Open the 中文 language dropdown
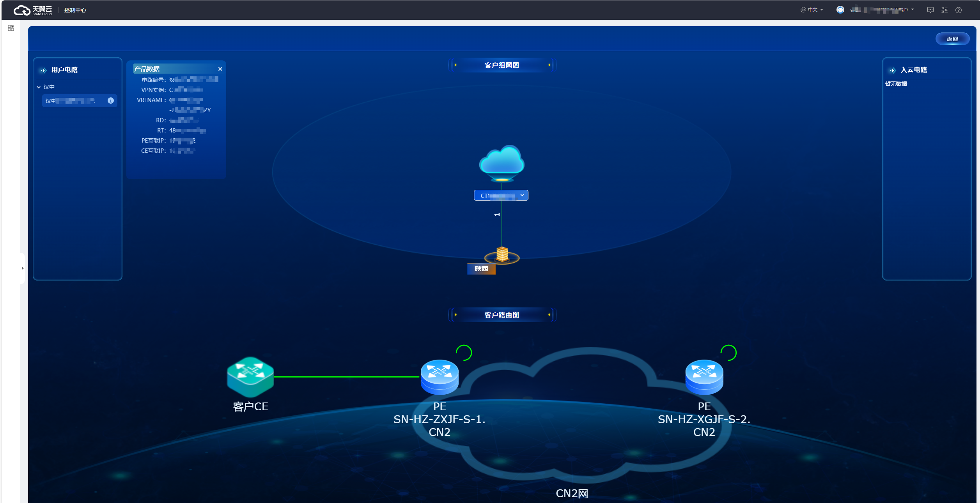The image size is (980, 503). 812,10
